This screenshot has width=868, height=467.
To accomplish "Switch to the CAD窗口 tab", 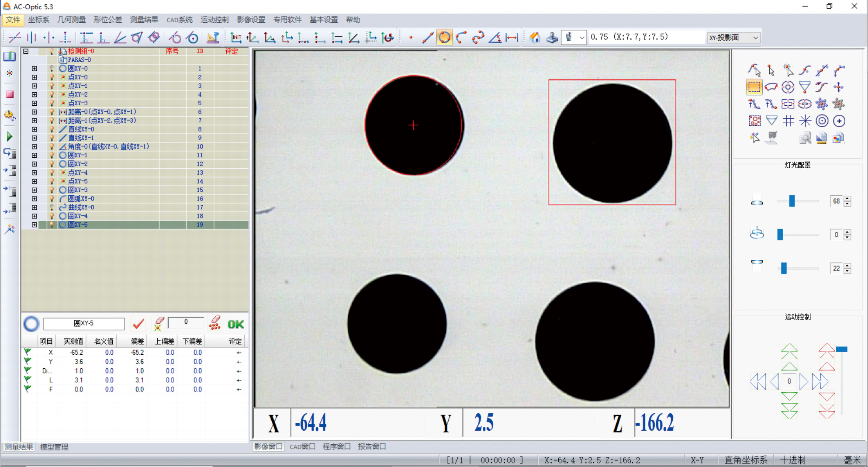I will pyautogui.click(x=302, y=446).
